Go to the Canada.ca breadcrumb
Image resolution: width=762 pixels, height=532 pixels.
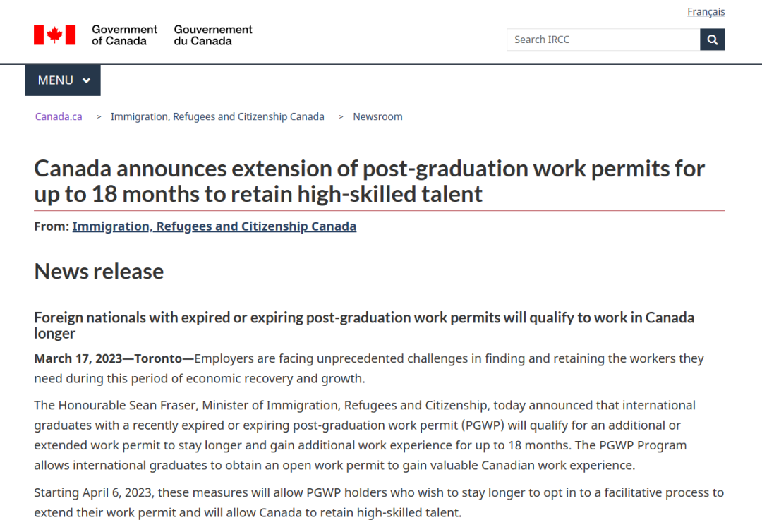(59, 116)
